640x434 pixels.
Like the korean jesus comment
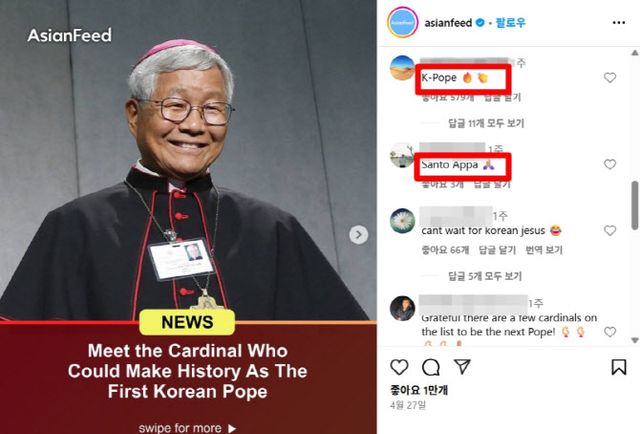click(609, 231)
